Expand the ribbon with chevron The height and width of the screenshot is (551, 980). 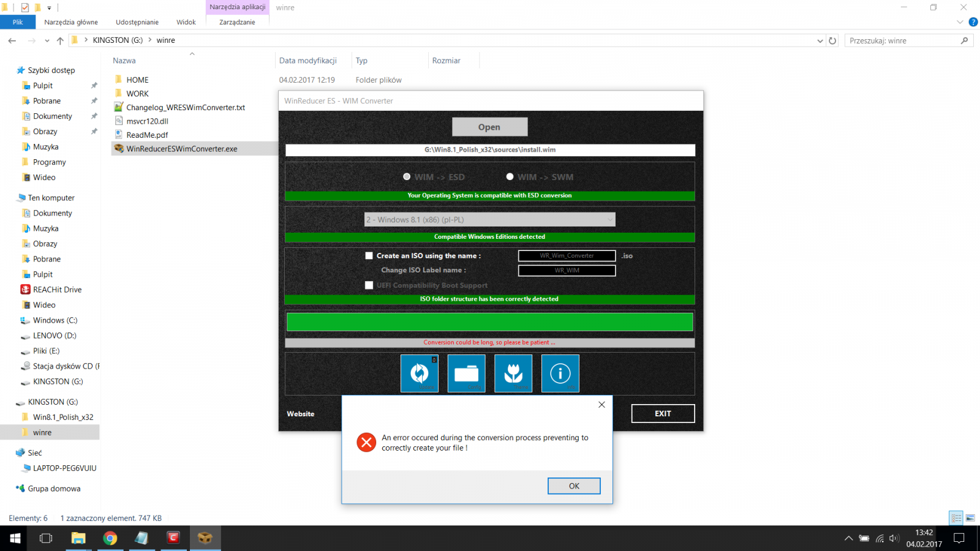click(x=960, y=22)
